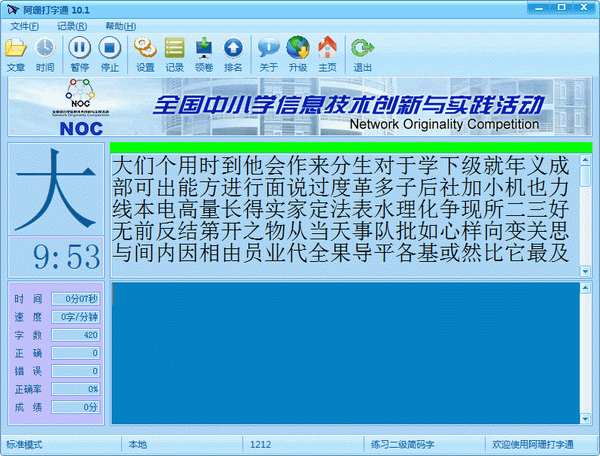This screenshot has width=600, height=456.
Task: Click the 时间 value field showing 0分07秒
Action: click(x=76, y=299)
